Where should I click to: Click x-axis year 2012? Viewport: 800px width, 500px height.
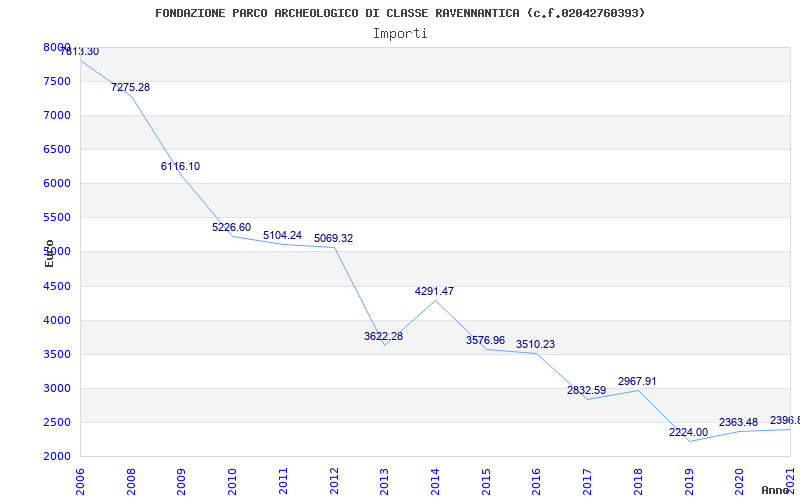click(x=334, y=482)
